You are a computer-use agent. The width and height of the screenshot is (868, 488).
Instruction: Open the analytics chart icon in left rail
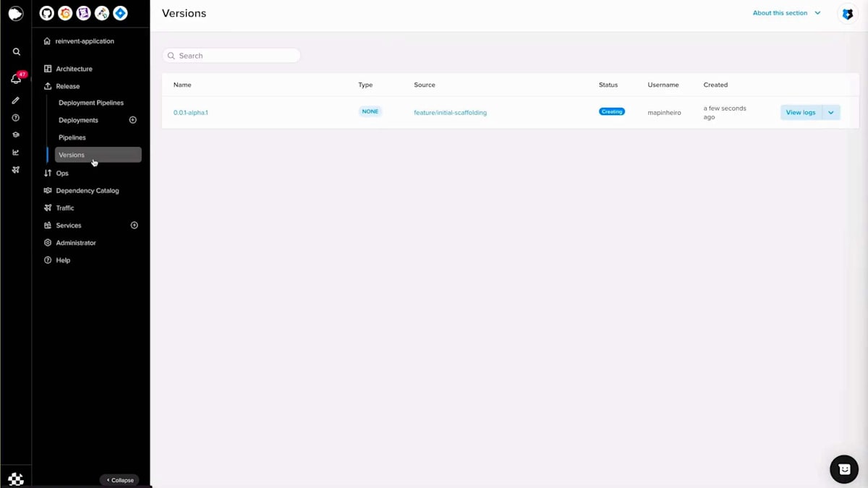pyautogui.click(x=16, y=153)
